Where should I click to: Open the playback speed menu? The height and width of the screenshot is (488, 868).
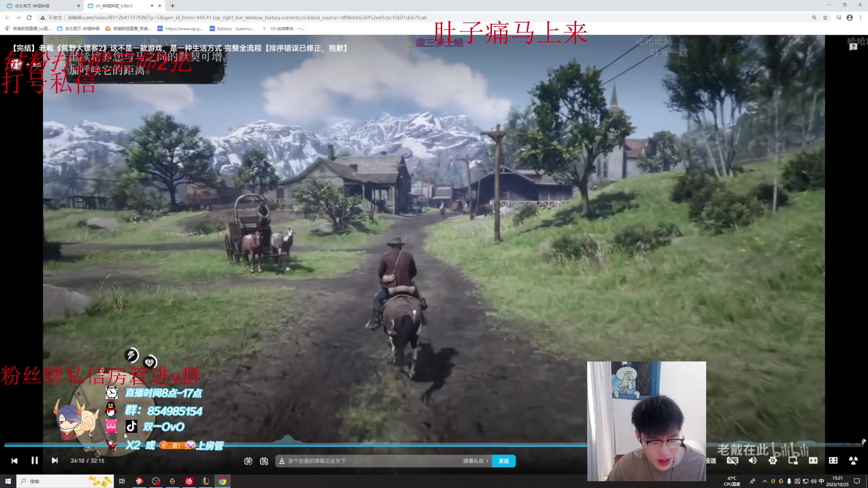point(712,460)
